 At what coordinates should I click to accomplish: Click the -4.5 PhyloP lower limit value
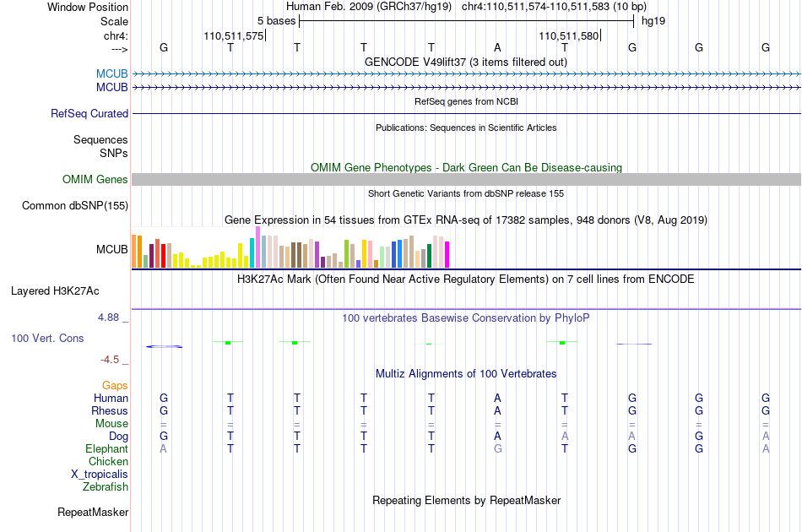(x=110, y=360)
